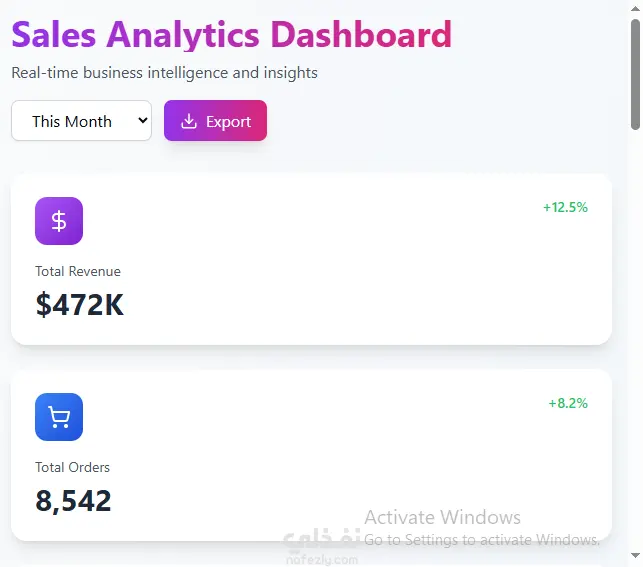
Task: Click the Total Revenue label
Action: pyautogui.click(x=78, y=271)
